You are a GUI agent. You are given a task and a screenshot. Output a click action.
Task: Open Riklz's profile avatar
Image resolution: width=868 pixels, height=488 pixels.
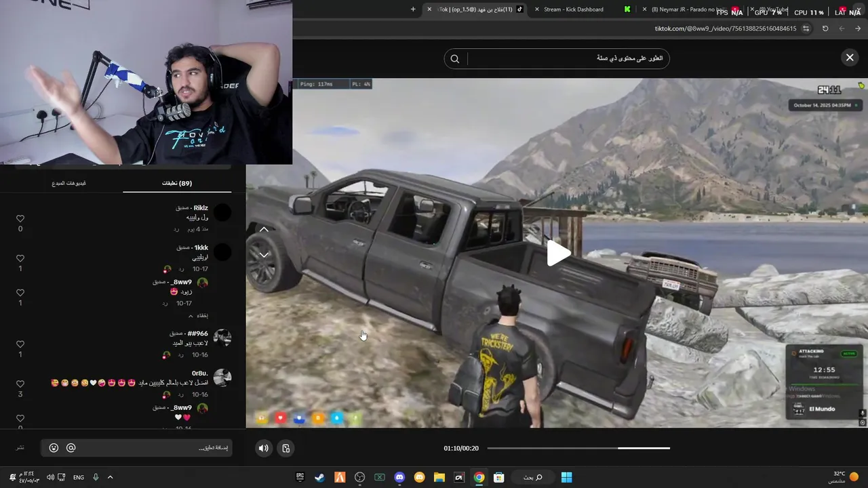pos(222,213)
